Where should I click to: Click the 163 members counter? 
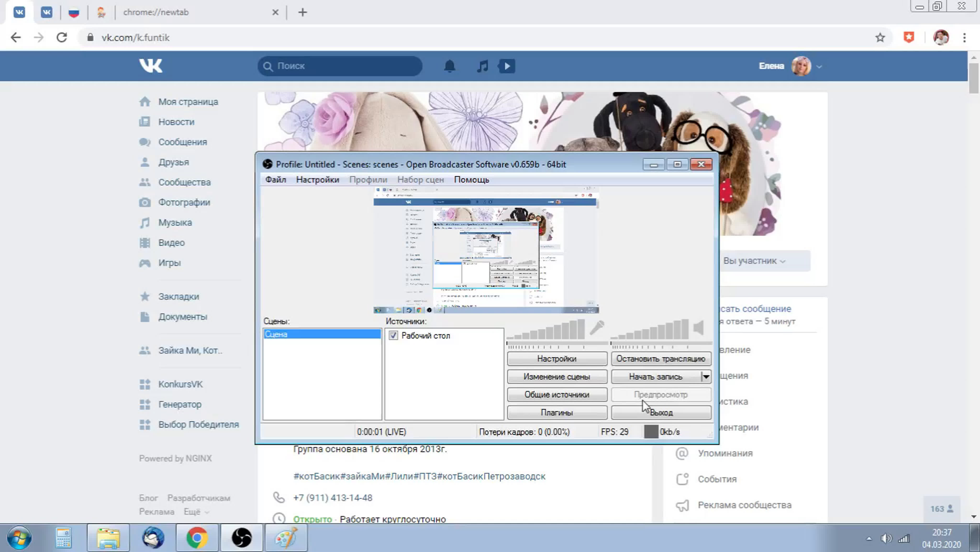(x=941, y=509)
